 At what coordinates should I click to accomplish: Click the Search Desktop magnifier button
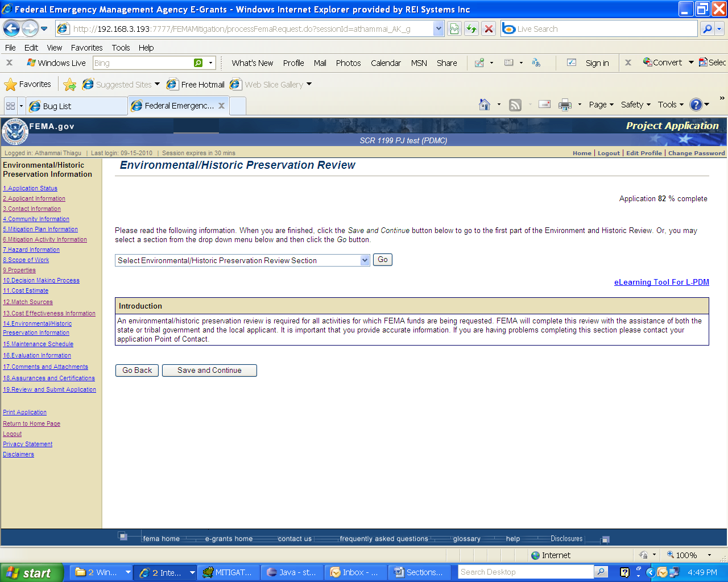coord(601,572)
